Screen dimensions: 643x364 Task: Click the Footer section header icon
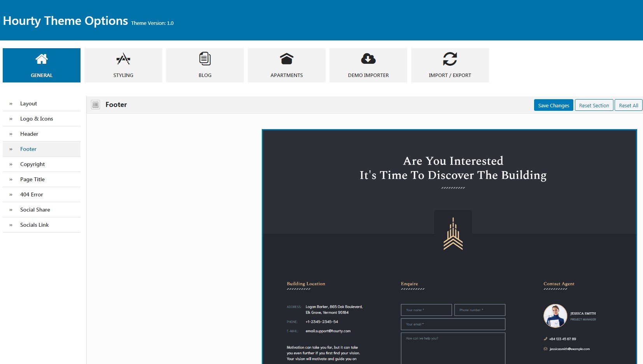pos(96,105)
